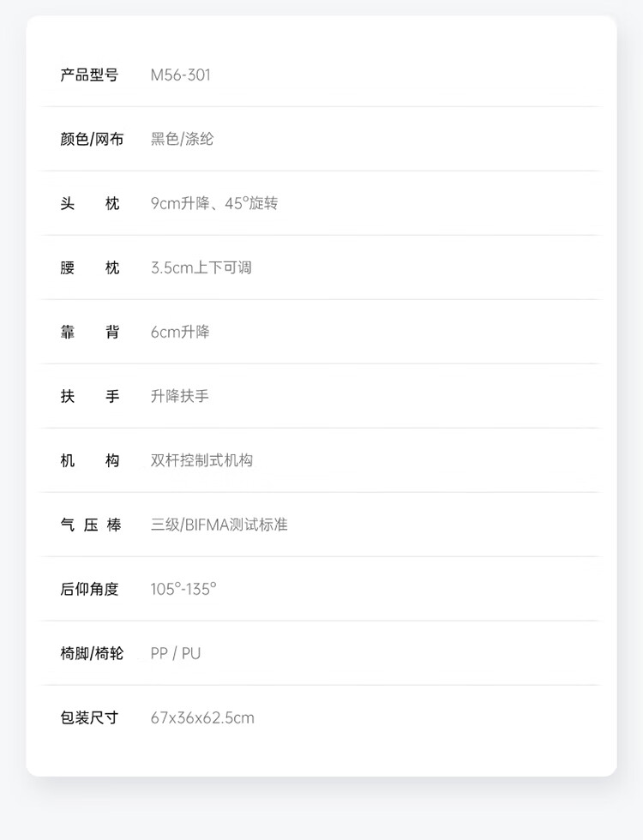Select the M56-301 model number text
This screenshot has width=643, height=840.
tap(180, 75)
